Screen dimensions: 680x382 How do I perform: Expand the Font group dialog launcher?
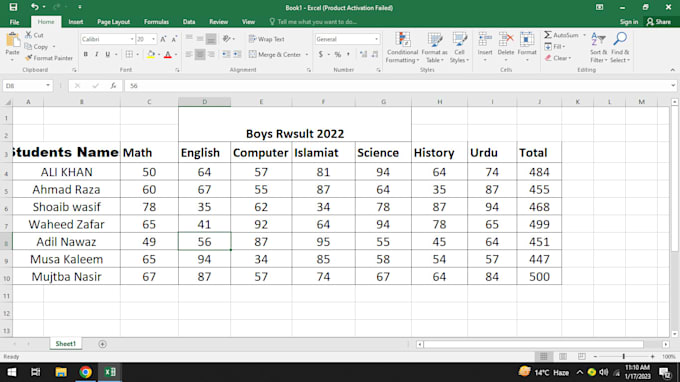point(177,70)
